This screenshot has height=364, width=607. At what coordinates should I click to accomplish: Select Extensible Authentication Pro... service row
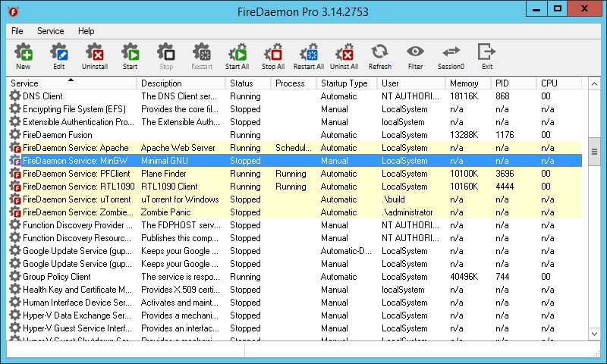pos(294,122)
